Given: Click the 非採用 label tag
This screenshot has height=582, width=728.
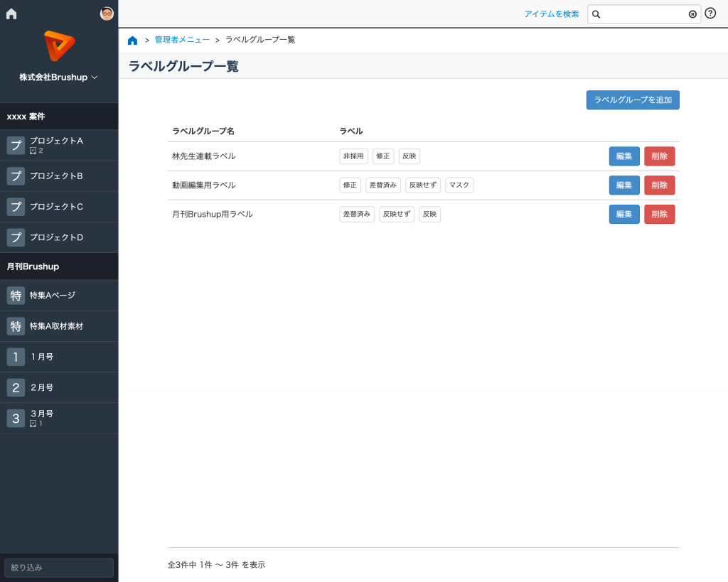Looking at the screenshot, I should (x=353, y=156).
